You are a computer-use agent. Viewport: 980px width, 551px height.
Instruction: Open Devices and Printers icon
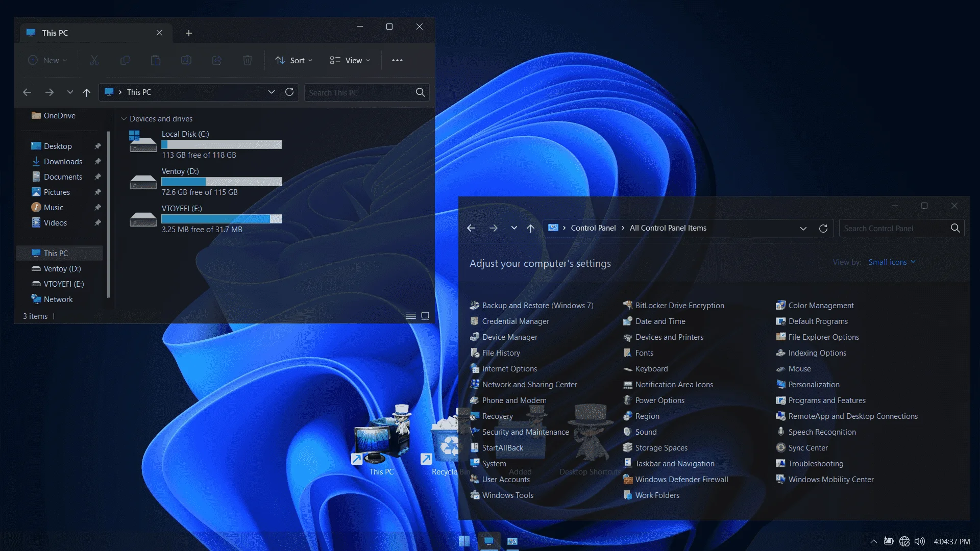(x=628, y=337)
